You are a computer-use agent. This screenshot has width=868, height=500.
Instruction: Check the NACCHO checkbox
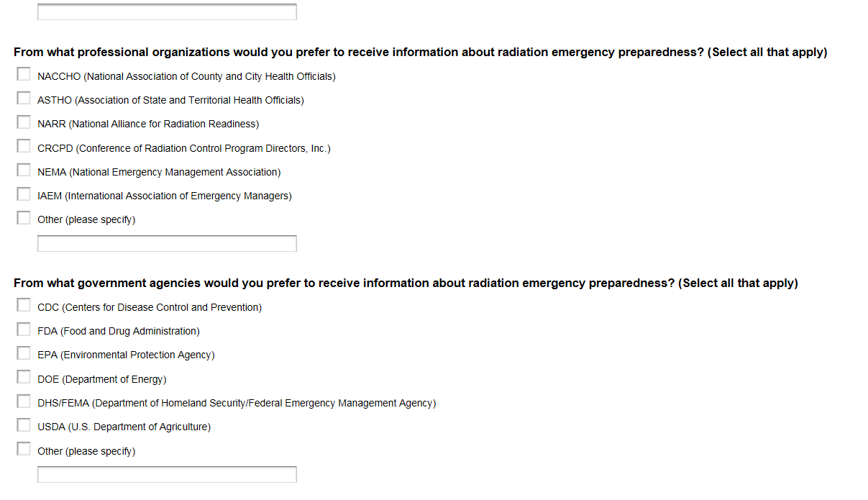[24, 74]
